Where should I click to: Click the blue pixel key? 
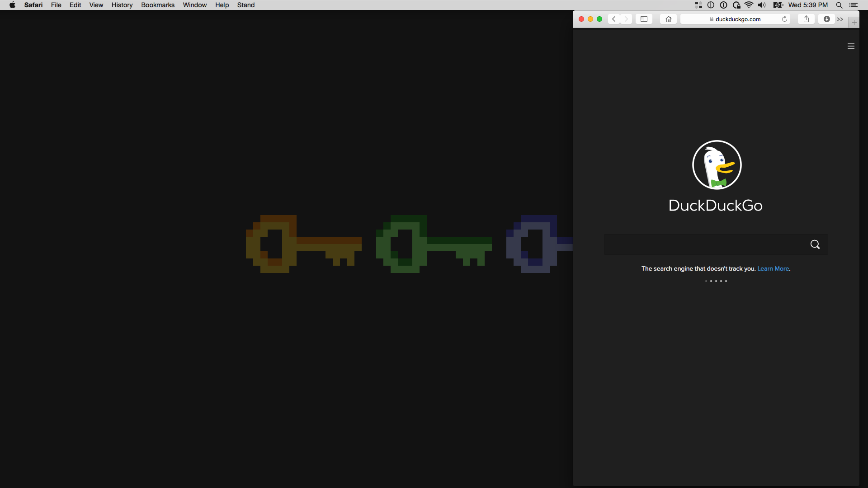click(x=539, y=244)
